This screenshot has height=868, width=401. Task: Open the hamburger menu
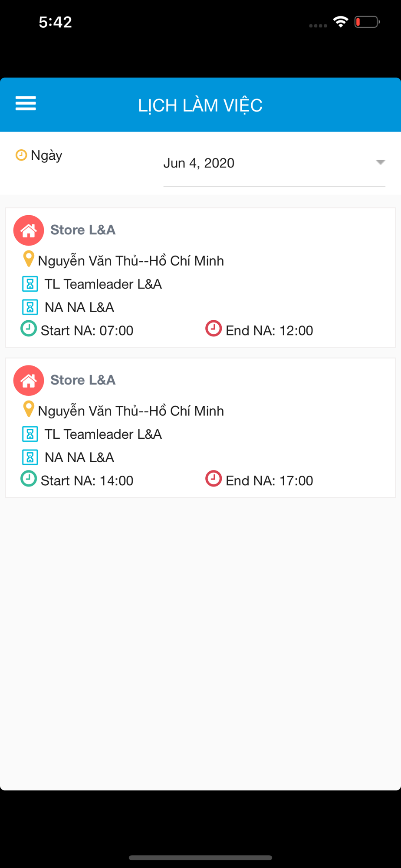coord(26,104)
